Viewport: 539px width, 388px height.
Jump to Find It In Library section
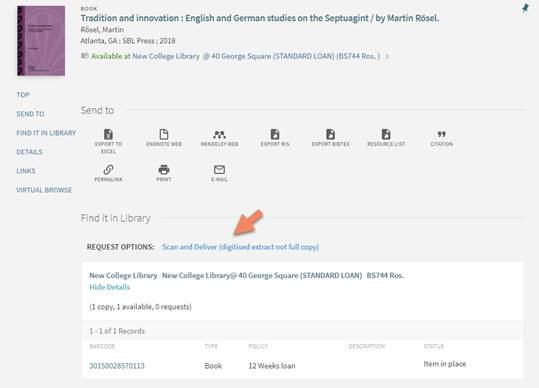pos(46,133)
